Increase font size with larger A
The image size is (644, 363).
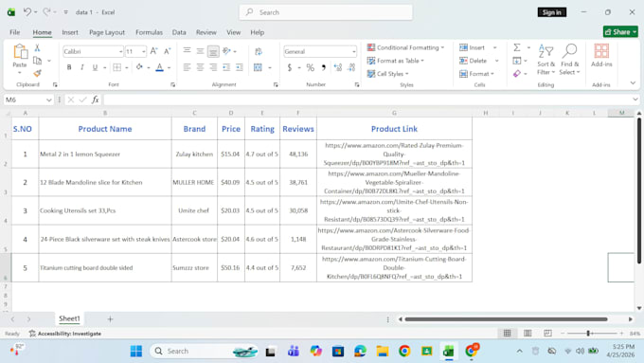153,51
